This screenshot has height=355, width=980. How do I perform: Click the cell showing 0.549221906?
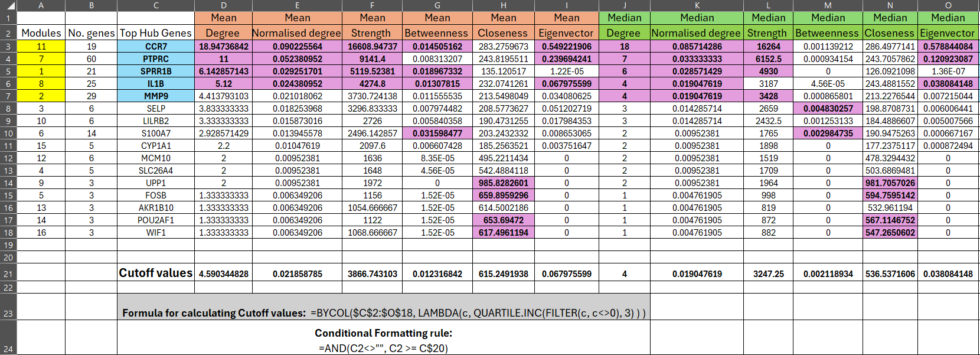coord(566,46)
